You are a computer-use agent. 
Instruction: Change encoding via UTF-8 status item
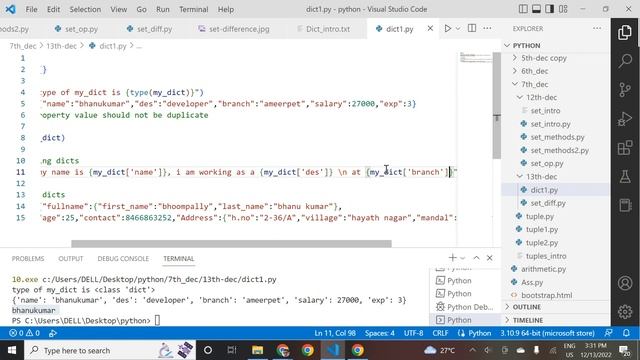pyautogui.click(x=413, y=333)
